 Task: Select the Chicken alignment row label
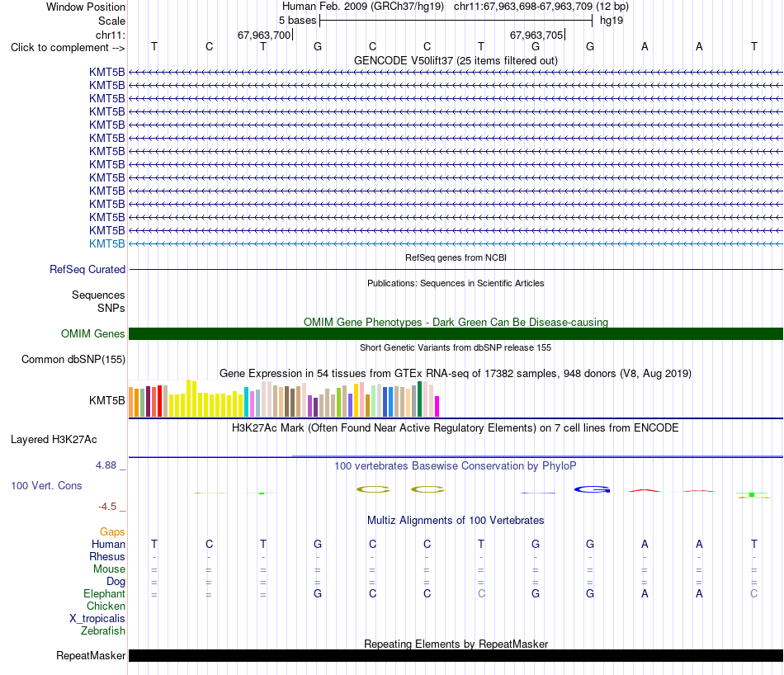[x=106, y=606]
